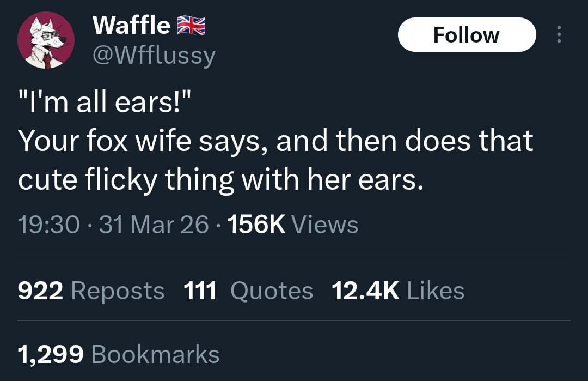Image resolution: width=588 pixels, height=381 pixels.
Task: Click the 12.4K like count number
Action: point(365,291)
